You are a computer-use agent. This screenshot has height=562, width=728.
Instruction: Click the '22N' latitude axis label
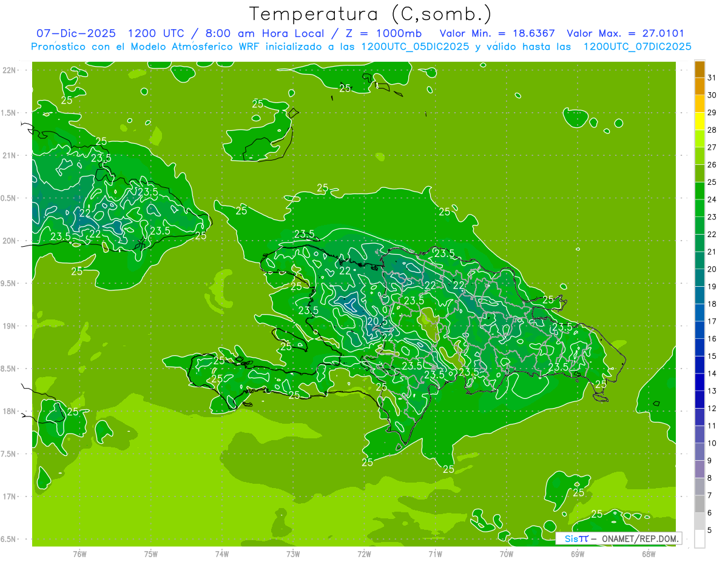click(x=10, y=70)
